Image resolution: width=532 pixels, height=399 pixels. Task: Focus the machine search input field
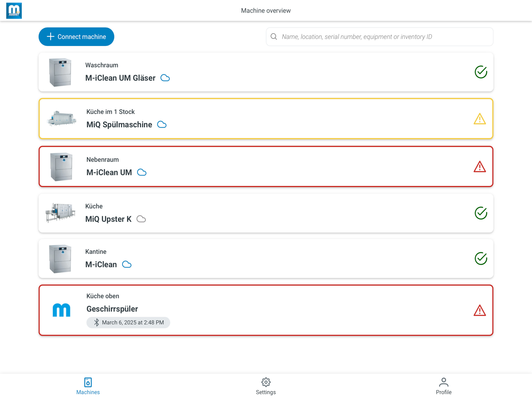click(380, 37)
